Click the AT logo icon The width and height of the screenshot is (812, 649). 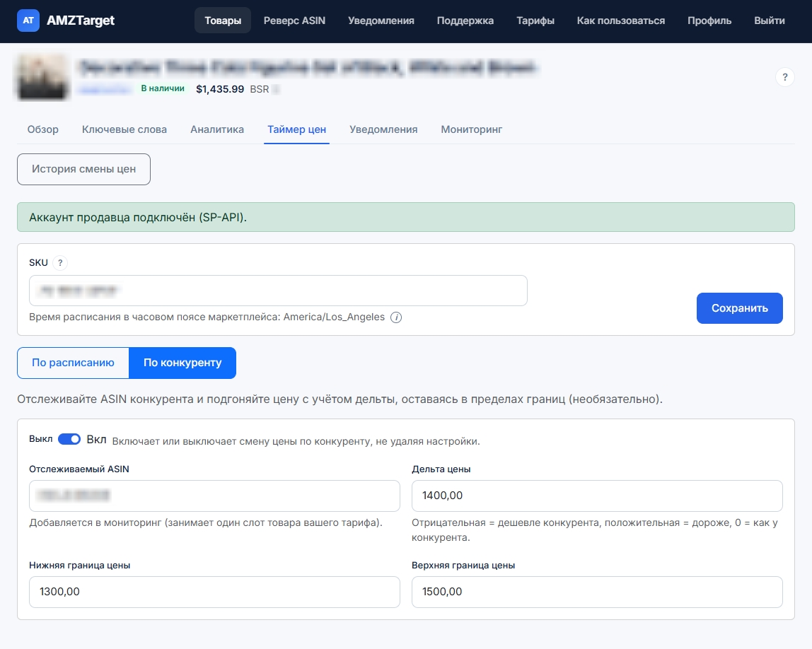28,21
